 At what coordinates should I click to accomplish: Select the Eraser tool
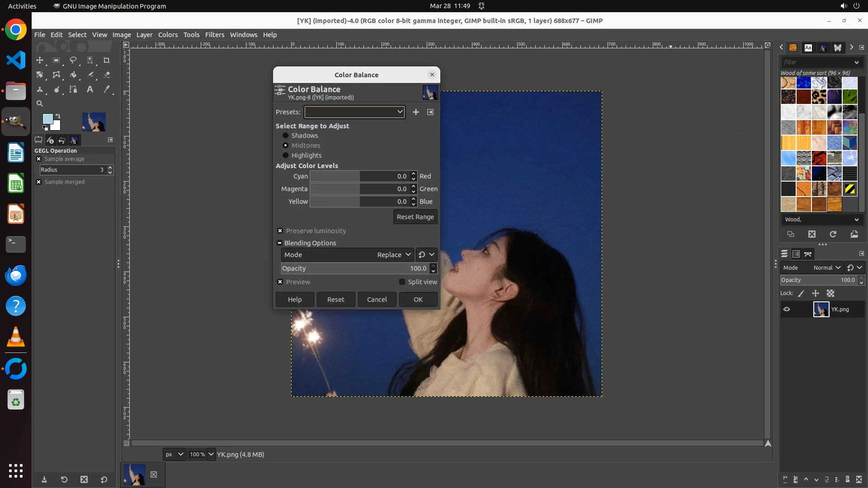coord(107,75)
